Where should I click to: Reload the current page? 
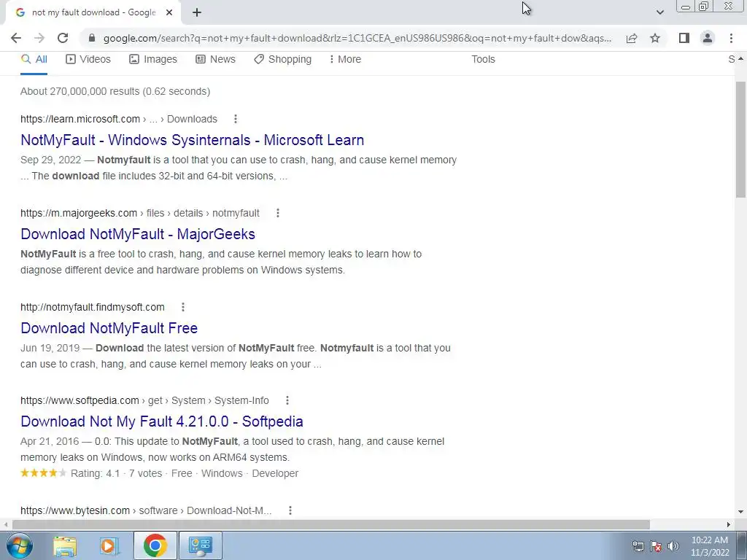(63, 38)
